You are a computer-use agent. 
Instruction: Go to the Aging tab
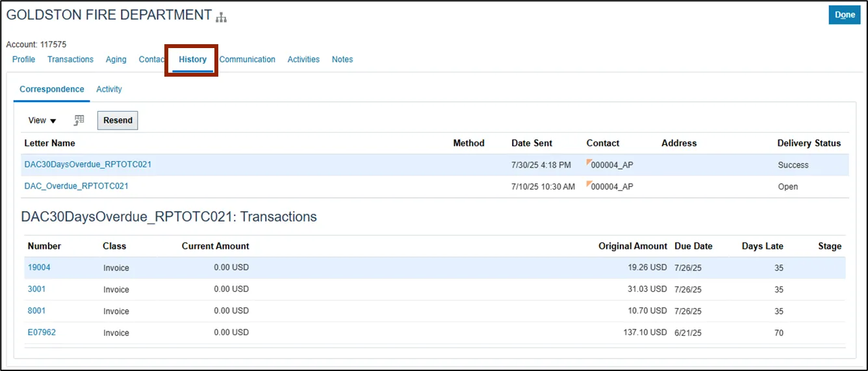(116, 59)
